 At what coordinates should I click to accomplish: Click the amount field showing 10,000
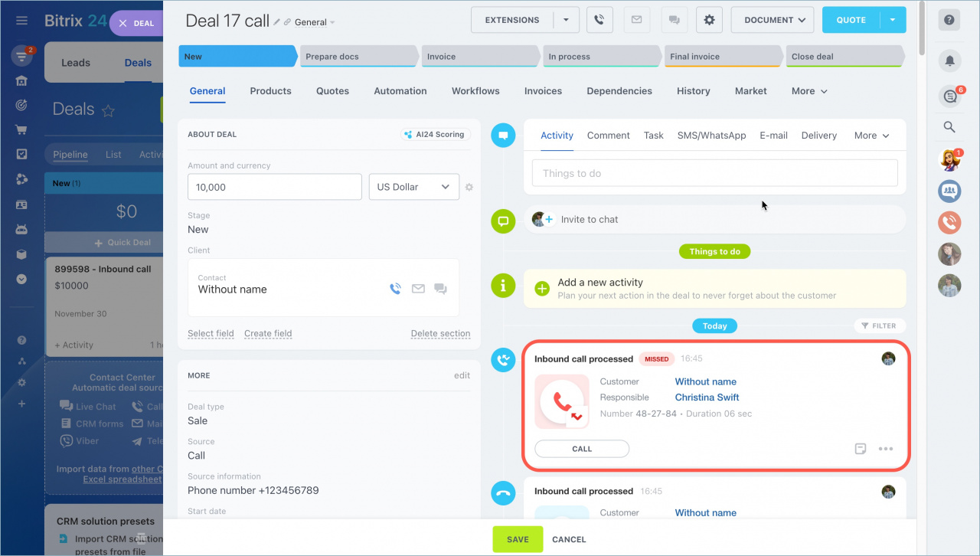click(274, 187)
